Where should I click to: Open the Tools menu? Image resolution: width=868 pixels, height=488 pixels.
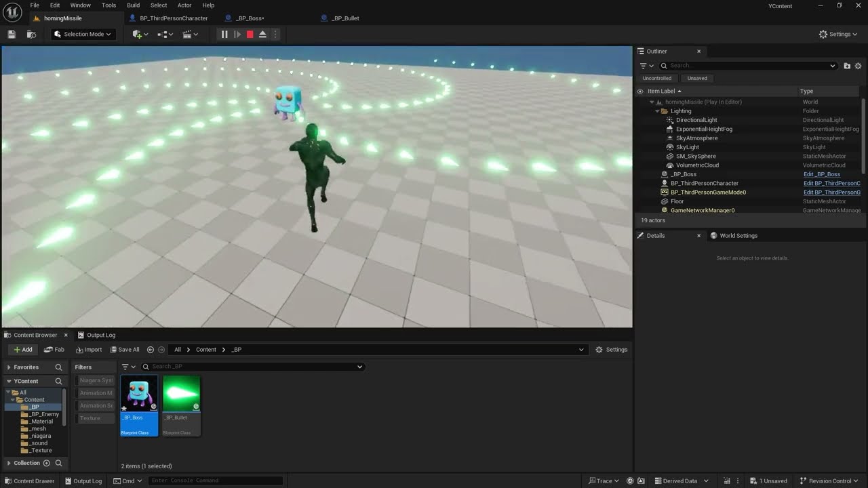tap(108, 5)
